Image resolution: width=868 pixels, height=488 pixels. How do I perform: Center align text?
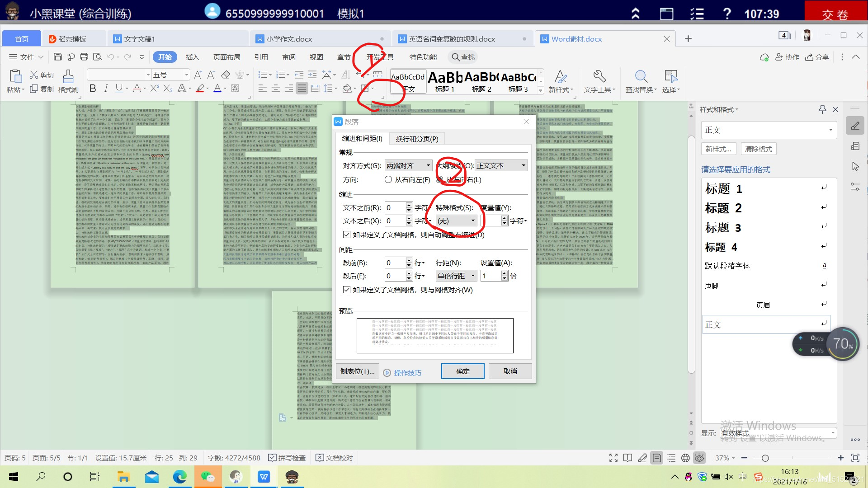[x=275, y=88]
